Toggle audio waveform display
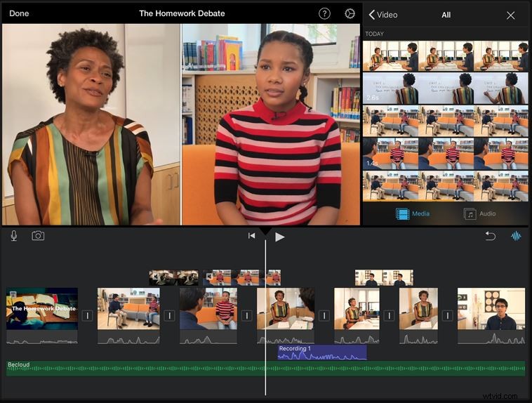The width and height of the screenshot is (532, 403). (x=516, y=236)
